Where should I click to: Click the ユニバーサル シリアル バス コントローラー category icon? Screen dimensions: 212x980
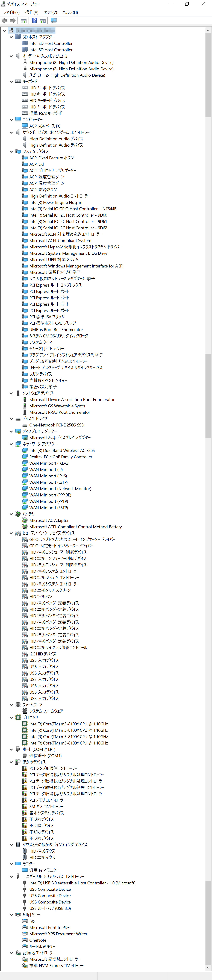click(x=18, y=876)
